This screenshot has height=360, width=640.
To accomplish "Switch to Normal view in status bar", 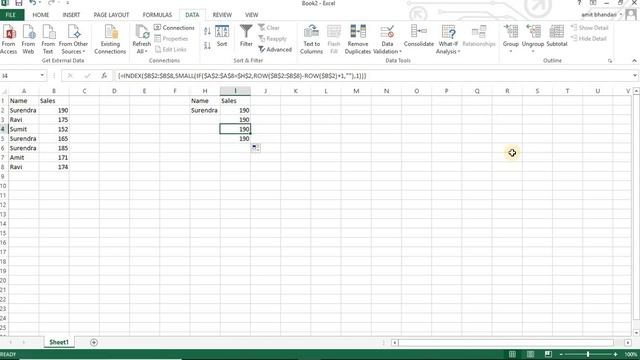I will 512,354.
